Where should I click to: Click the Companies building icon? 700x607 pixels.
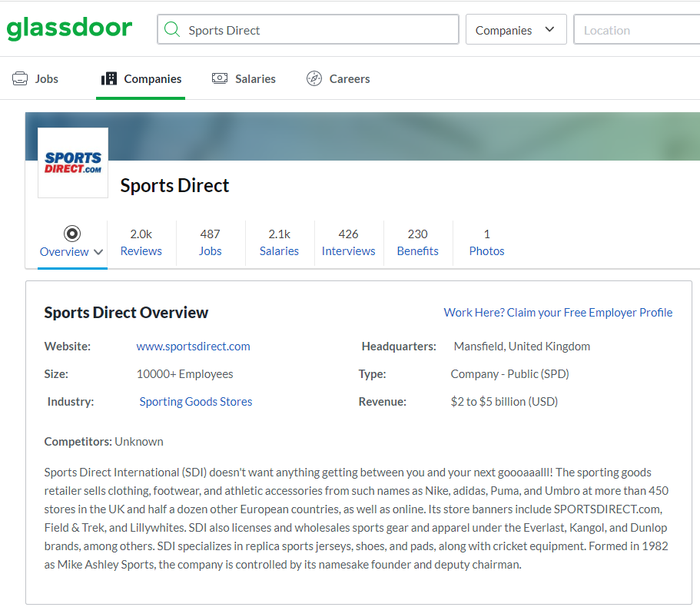click(x=109, y=78)
